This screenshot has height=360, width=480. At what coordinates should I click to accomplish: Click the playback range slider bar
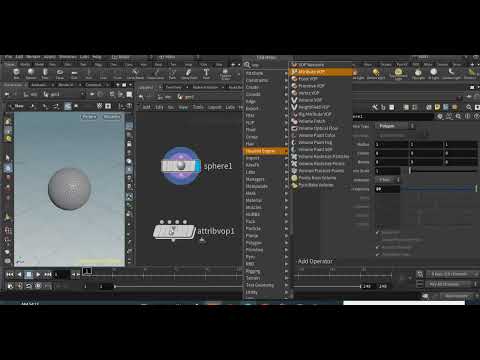pyautogui.click(x=237, y=286)
